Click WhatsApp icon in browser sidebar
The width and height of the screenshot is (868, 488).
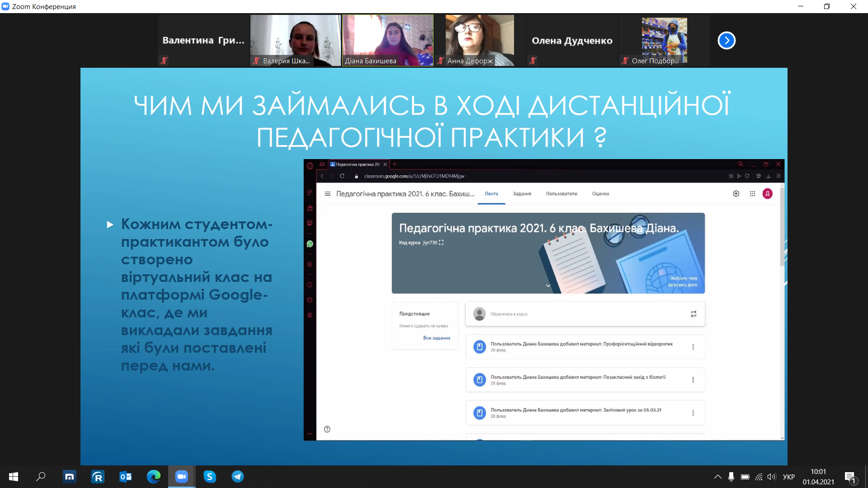pyautogui.click(x=310, y=244)
